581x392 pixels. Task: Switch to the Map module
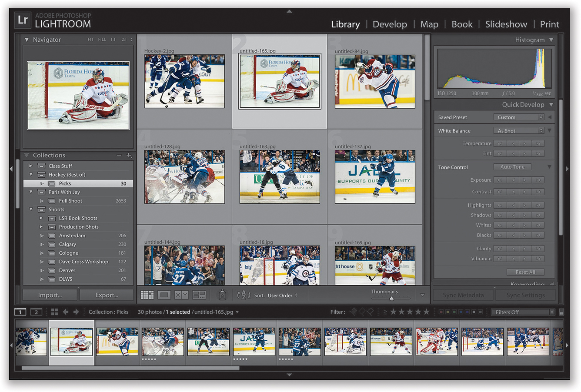coord(429,24)
